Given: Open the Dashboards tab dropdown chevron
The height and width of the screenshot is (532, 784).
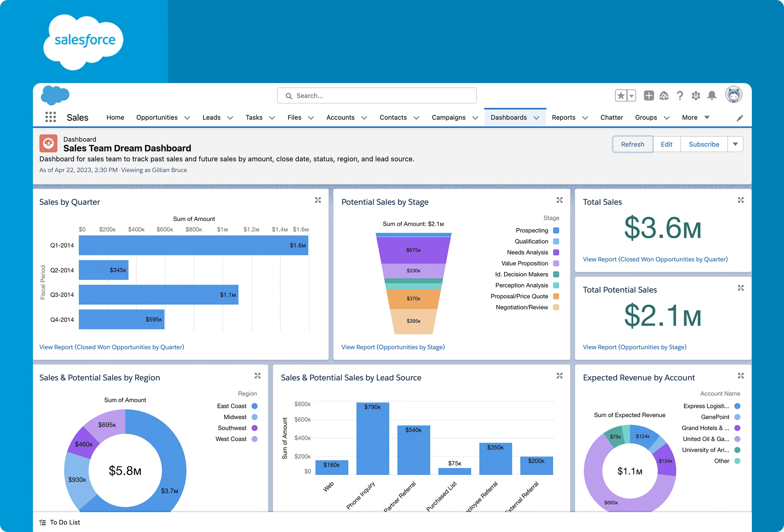Looking at the screenshot, I should (537, 118).
